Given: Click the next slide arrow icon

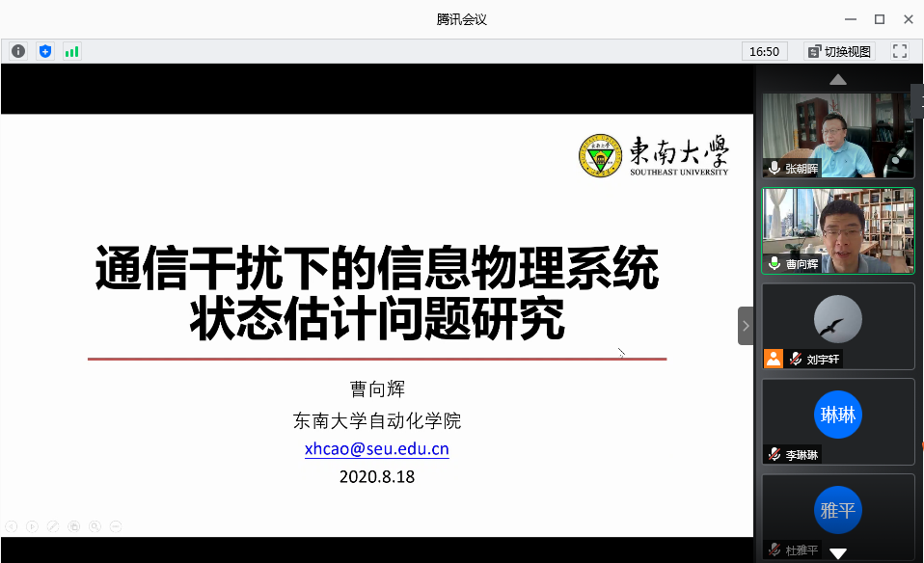Looking at the screenshot, I should point(32,526).
